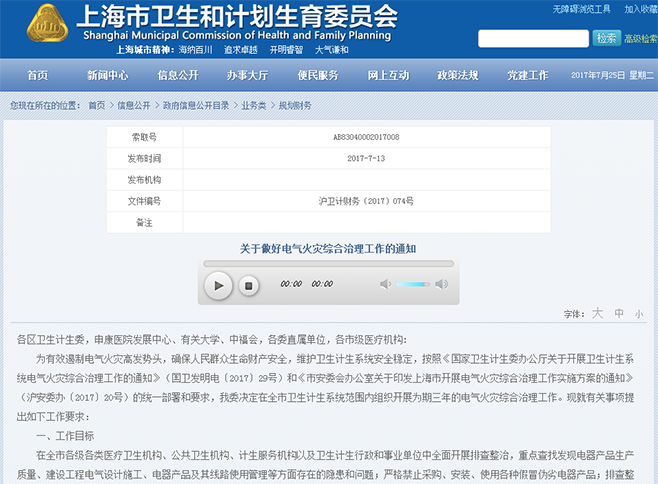Open the 新闻中心 navigation tab
This screenshot has width=658, height=484.
coord(107,75)
